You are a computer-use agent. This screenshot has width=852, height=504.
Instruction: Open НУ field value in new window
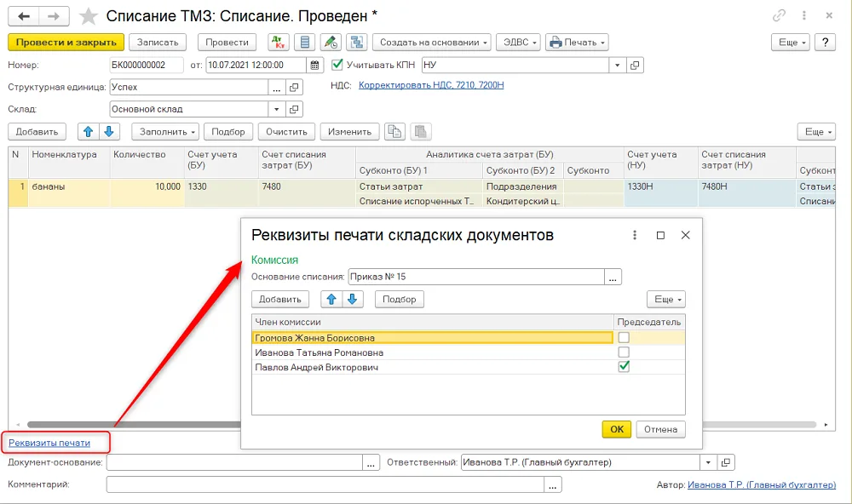click(635, 65)
